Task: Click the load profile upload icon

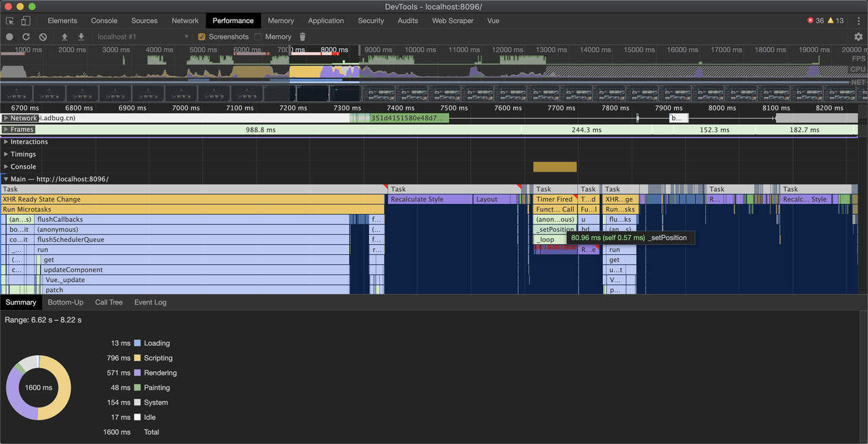Action: [64, 37]
